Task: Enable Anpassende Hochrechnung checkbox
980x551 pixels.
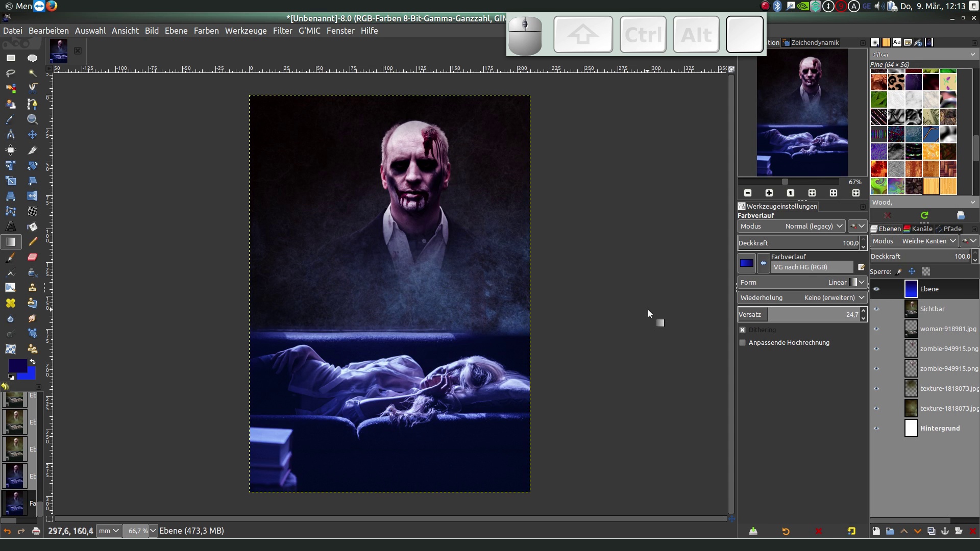Action: (x=743, y=343)
